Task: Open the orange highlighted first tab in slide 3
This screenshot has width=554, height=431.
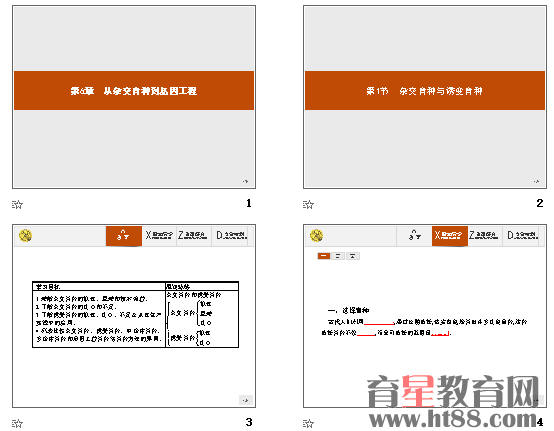Action: (124, 236)
